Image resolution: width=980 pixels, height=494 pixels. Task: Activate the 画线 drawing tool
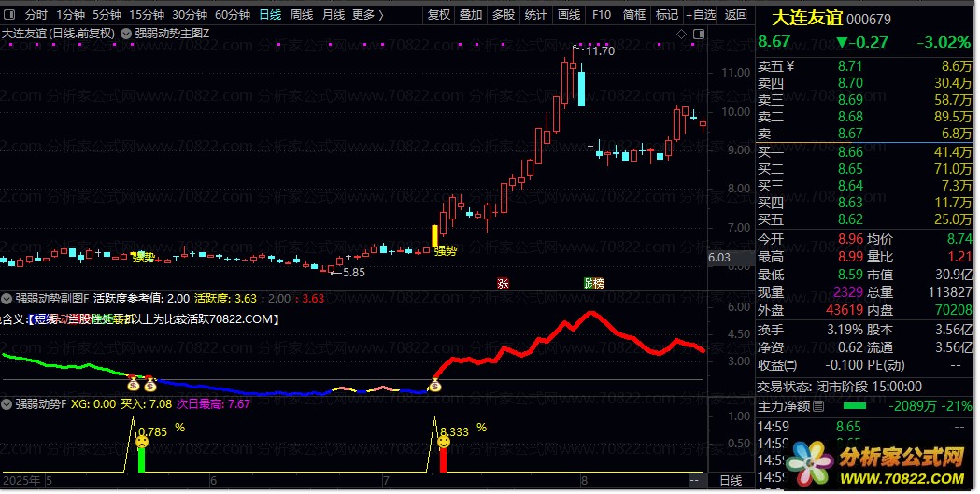[x=569, y=14]
